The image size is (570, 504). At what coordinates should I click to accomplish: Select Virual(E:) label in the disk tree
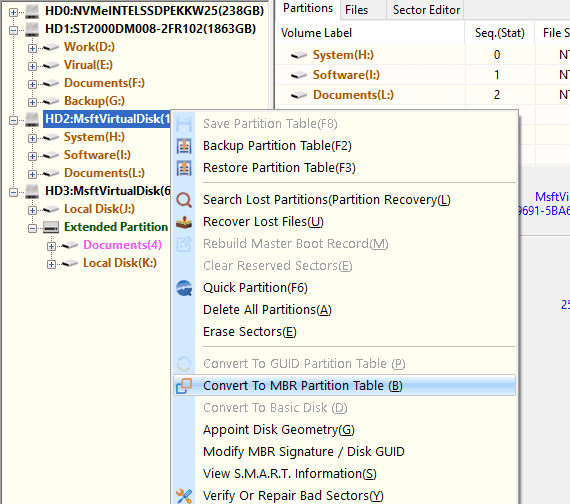(88, 65)
